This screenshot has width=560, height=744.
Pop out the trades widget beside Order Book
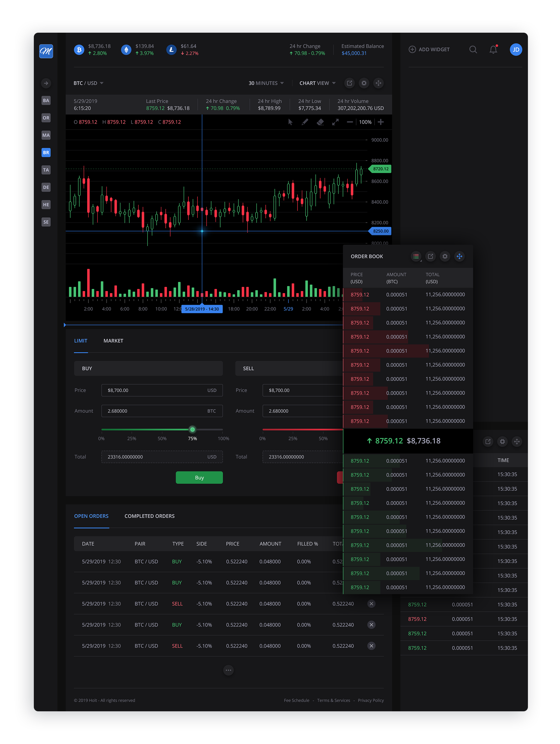point(488,442)
